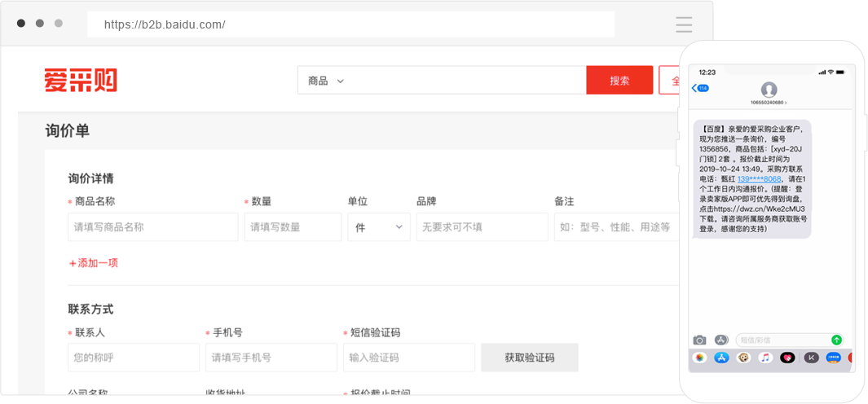Click the 请填写商品名称 input field
Screen dimensions: 868x404
point(153,227)
